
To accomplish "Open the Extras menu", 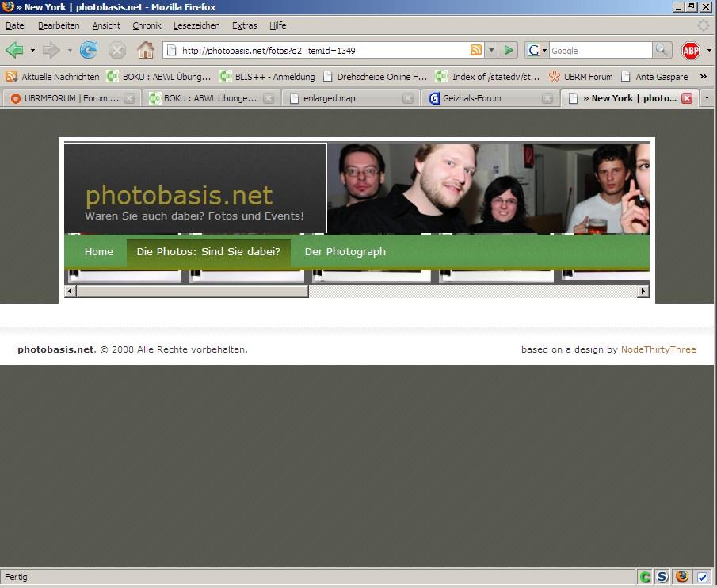I will tap(244, 25).
